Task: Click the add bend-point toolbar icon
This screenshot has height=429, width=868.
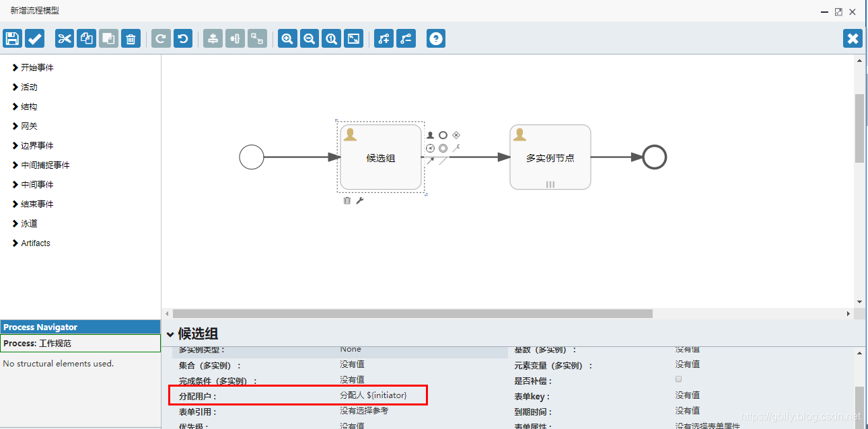Action: coord(384,38)
